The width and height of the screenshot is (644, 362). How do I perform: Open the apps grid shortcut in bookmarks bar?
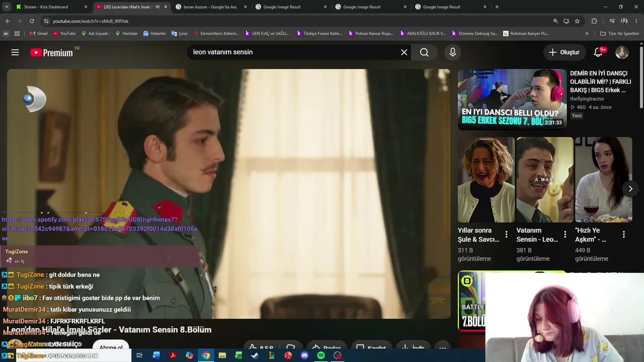(x=17, y=34)
